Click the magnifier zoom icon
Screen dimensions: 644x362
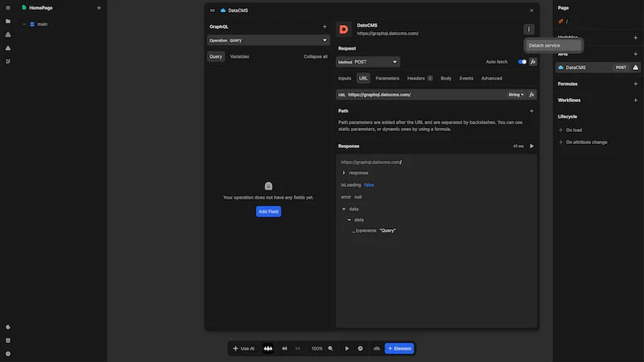(330, 348)
